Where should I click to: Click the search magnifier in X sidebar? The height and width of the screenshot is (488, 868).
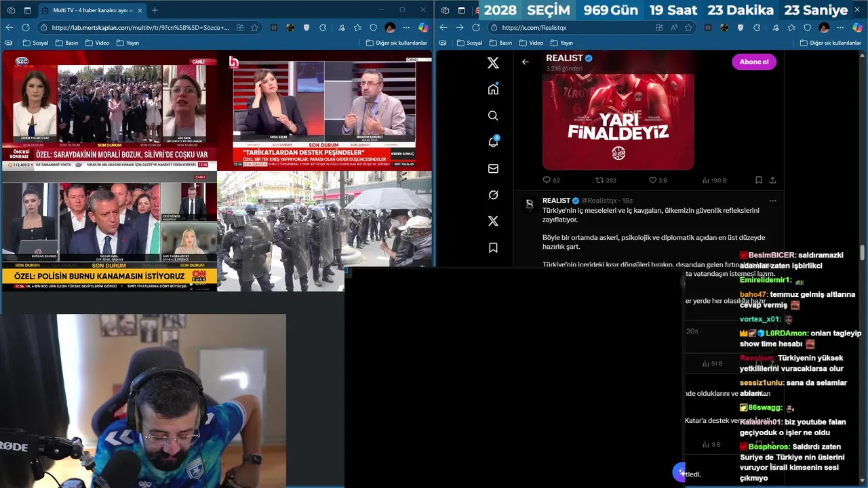click(x=493, y=115)
